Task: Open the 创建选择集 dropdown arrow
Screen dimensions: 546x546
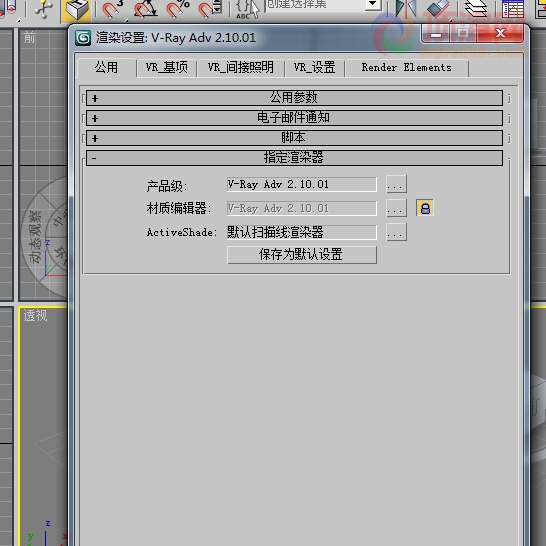Action: [373, 4]
